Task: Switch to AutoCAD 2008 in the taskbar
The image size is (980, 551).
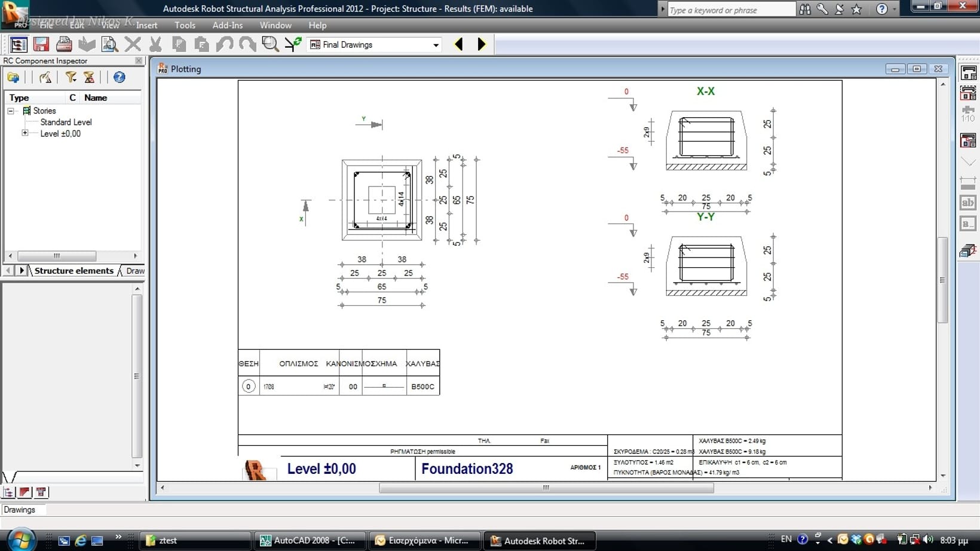Action: click(308, 540)
